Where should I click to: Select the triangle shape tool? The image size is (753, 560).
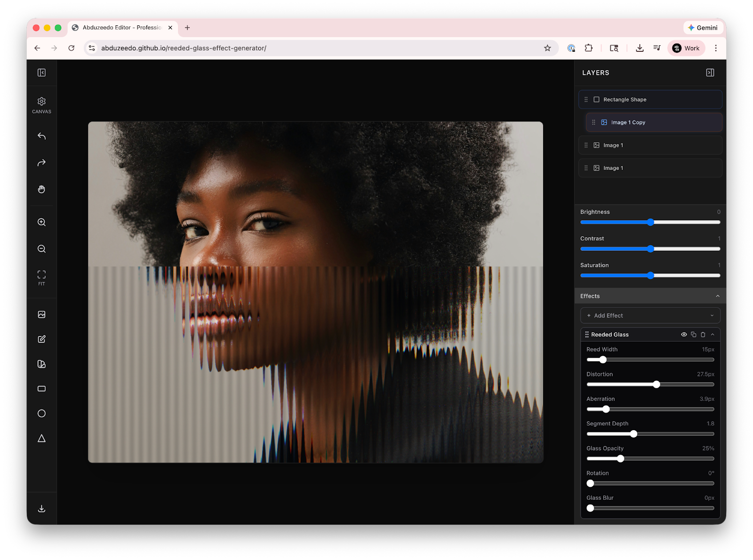(x=41, y=439)
